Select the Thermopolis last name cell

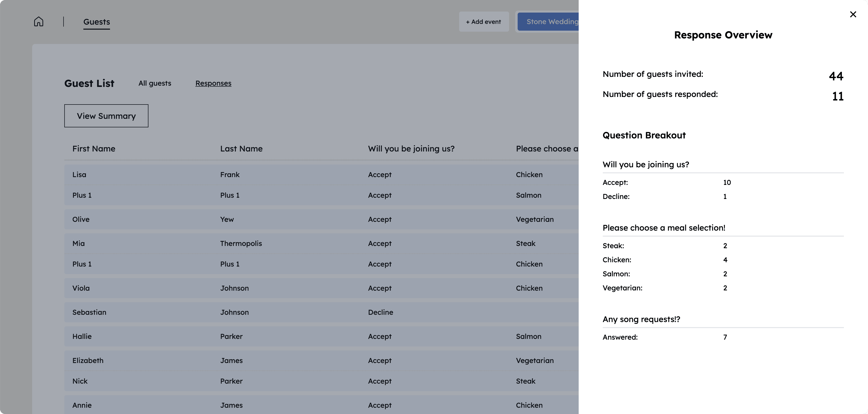coord(241,243)
